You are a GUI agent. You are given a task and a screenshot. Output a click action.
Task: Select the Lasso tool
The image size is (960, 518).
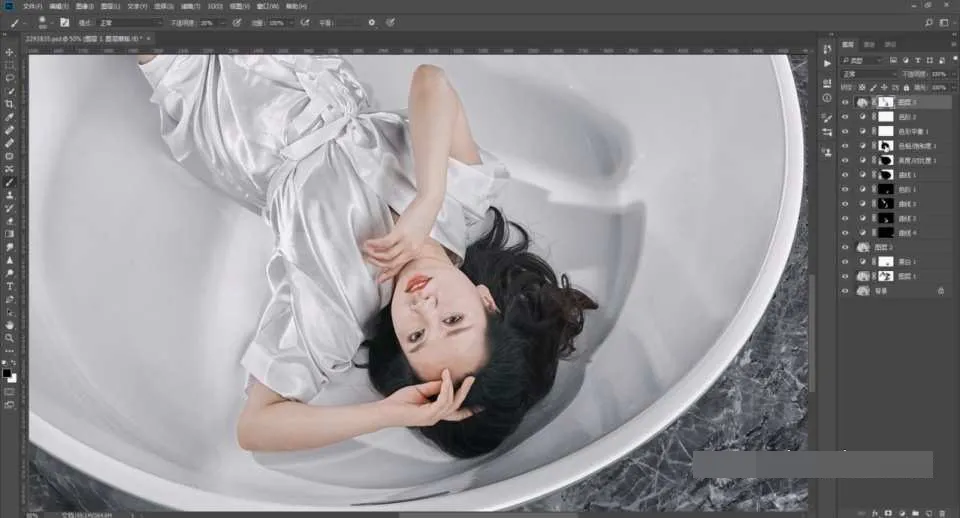point(9,78)
